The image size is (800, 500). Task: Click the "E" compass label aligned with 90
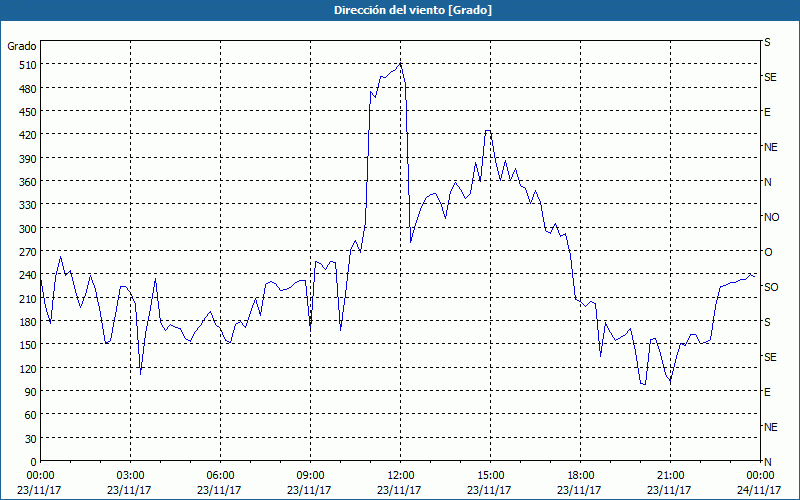click(x=767, y=392)
